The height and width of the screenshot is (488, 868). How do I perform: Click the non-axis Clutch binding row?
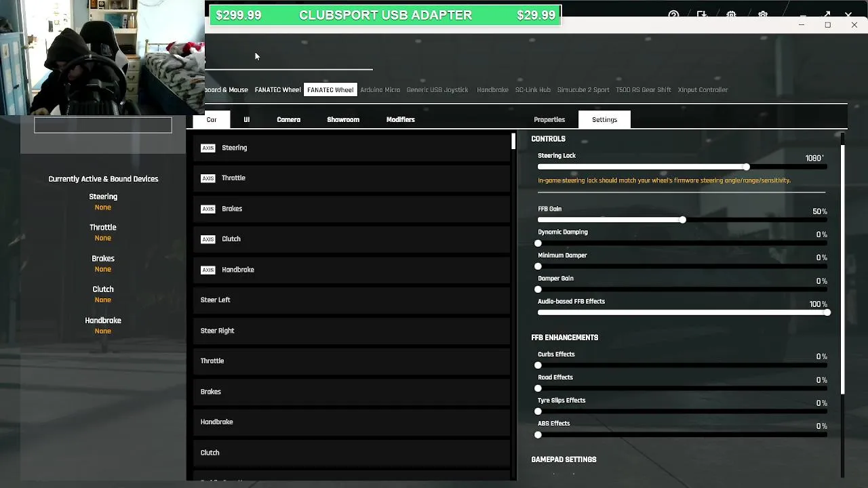click(351, 453)
